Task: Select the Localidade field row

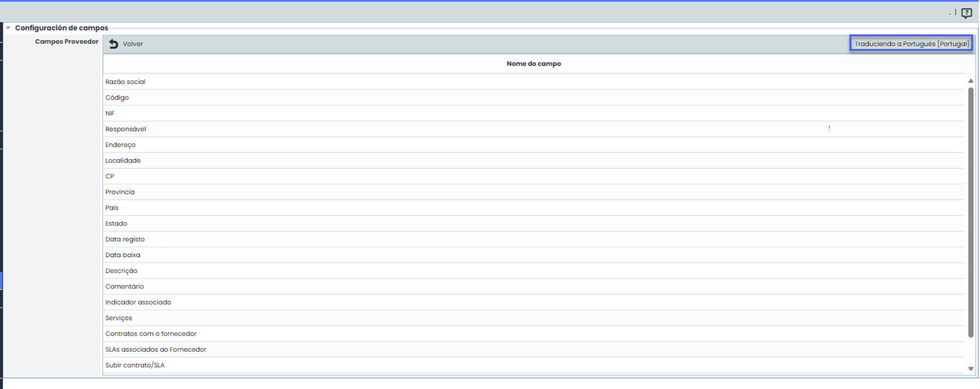Action: coord(123,160)
